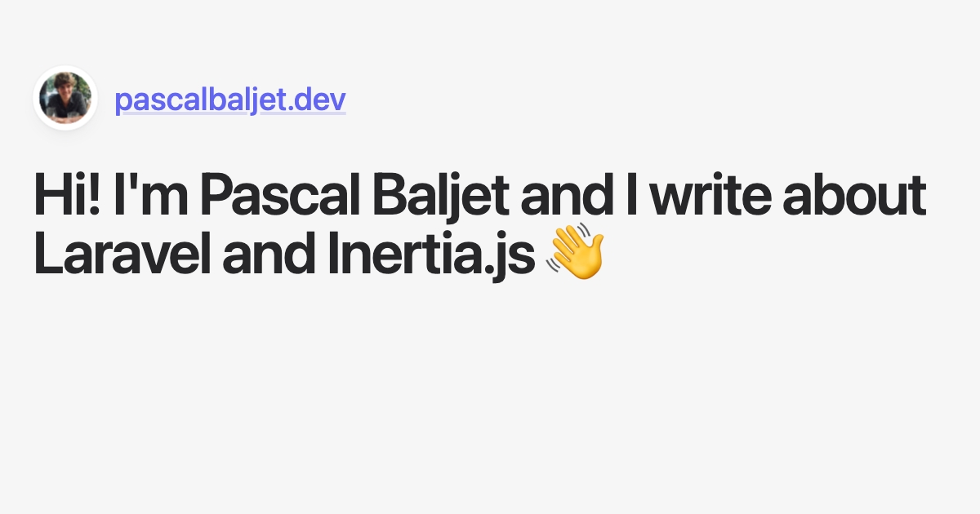
Task: Click the word "write" in the headline
Action: (707, 197)
